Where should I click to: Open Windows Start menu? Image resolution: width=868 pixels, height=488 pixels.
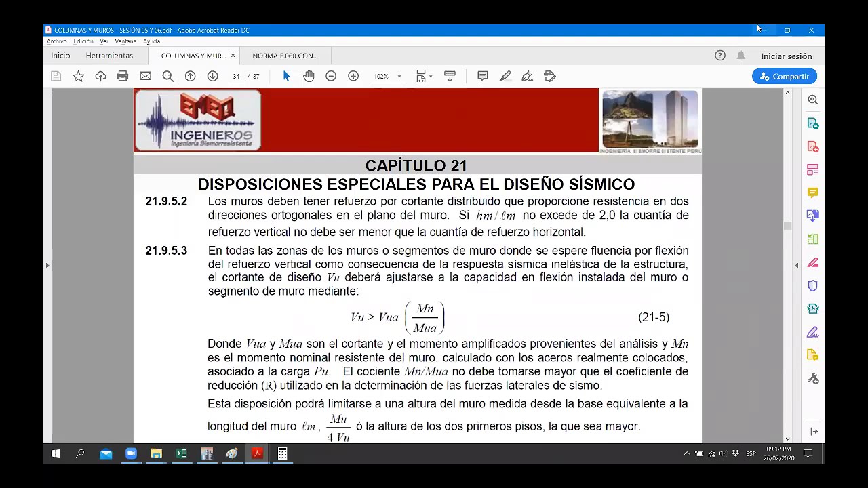[x=56, y=453]
